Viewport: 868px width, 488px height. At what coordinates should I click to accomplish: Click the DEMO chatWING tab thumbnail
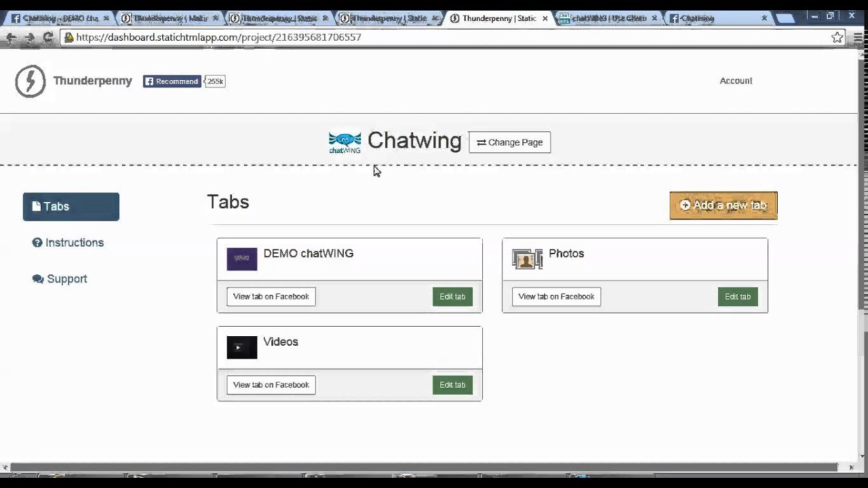[x=242, y=259]
